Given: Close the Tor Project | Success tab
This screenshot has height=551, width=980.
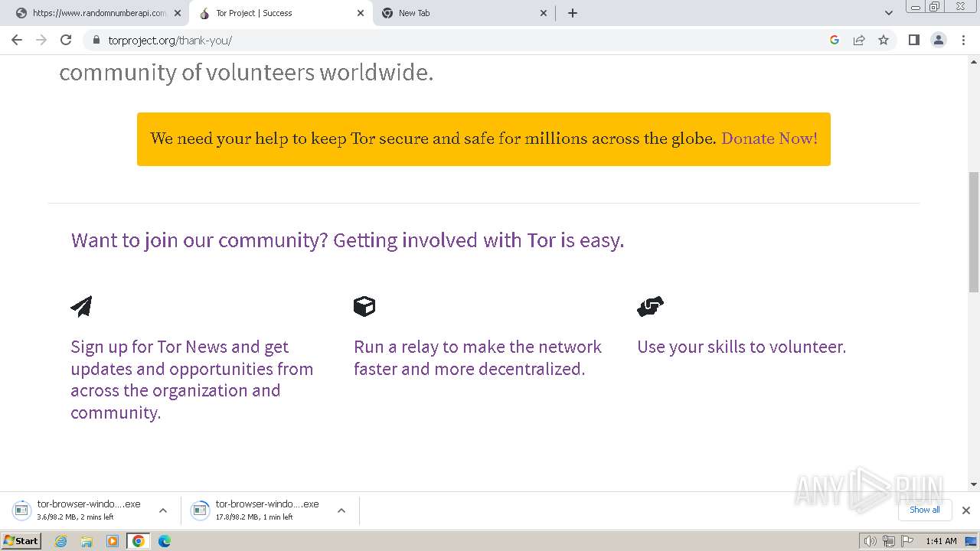Looking at the screenshot, I should coord(361,13).
